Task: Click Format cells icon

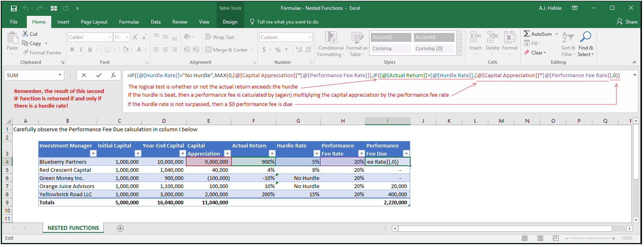Action: tap(509, 37)
